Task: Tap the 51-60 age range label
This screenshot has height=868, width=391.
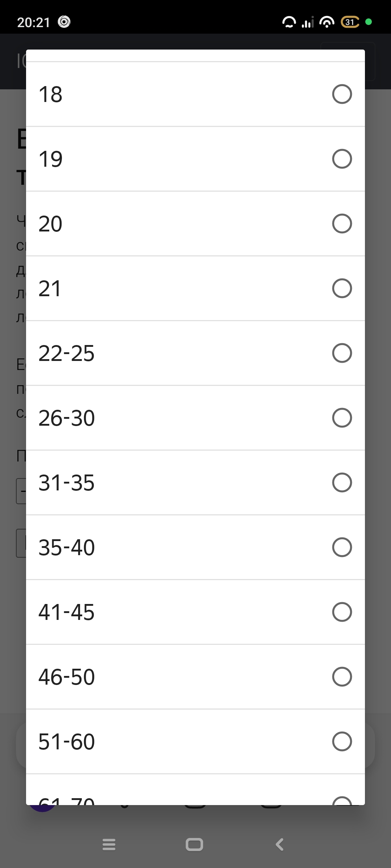Action: point(67,741)
